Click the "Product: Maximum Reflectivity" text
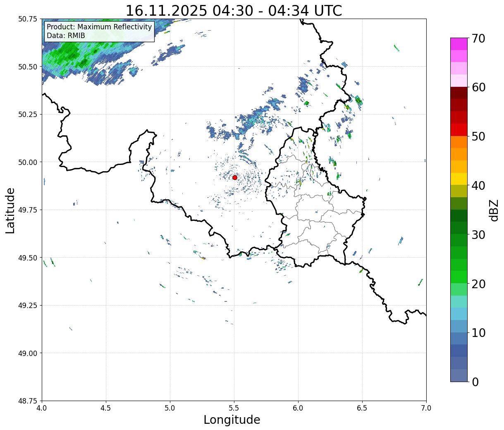504x430 pixels. (x=99, y=27)
